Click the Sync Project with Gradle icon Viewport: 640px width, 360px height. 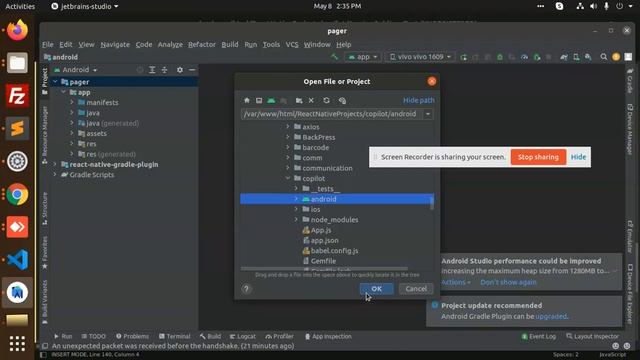coord(564,57)
